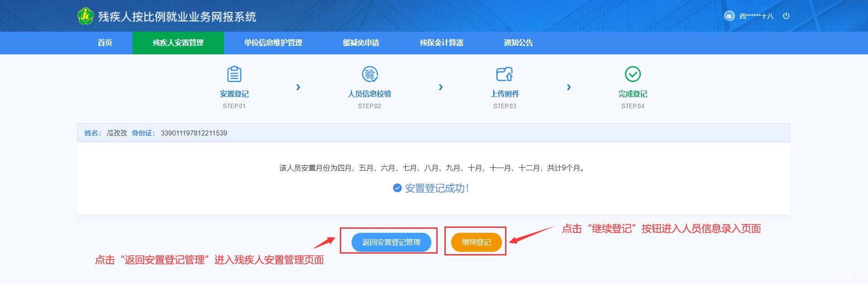Open the 缓减免申请 menu
Screen dimensions: 868x284
[x=361, y=43]
